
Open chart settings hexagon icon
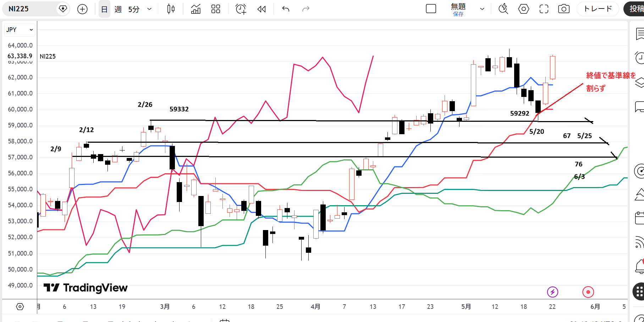pos(523,9)
